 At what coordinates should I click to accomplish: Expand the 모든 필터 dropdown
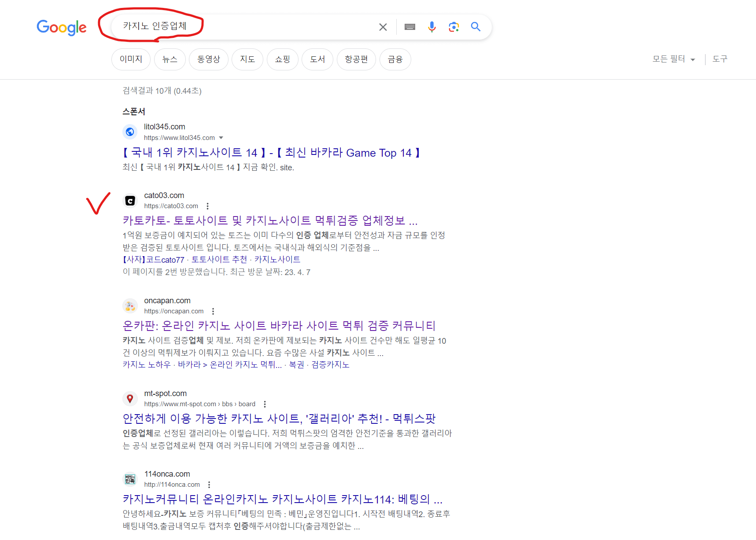tap(674, 59)
